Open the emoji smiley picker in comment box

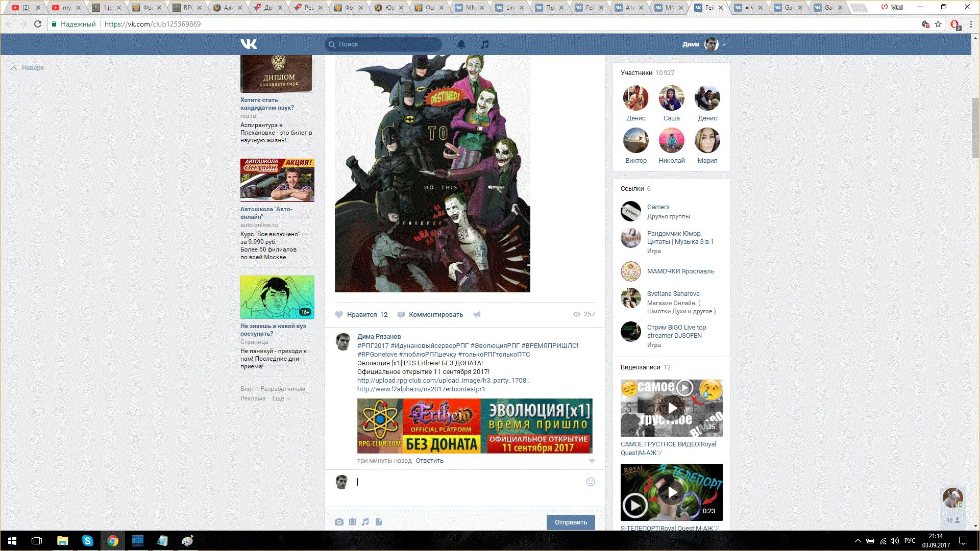(591, 482)
